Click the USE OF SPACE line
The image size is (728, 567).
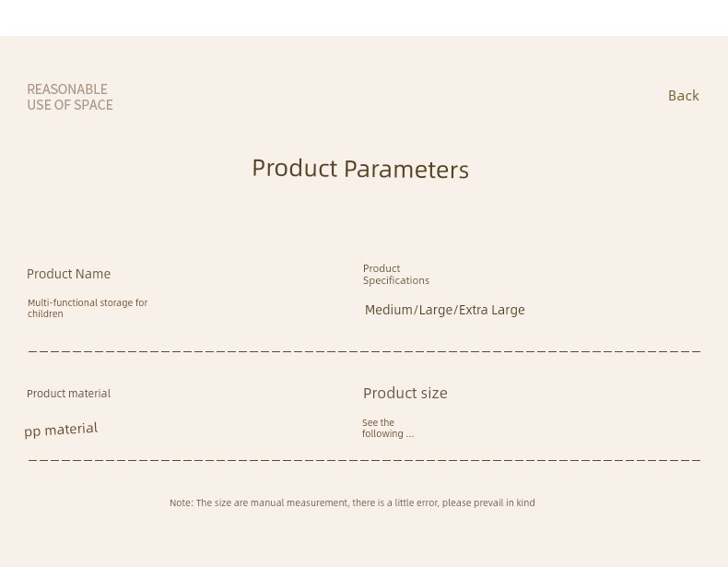pos(70,105)
